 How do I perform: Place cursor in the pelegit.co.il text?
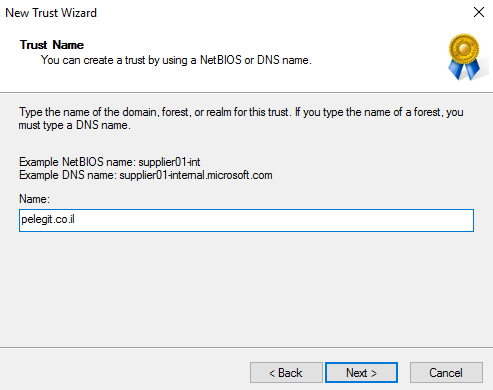point(48,219)
